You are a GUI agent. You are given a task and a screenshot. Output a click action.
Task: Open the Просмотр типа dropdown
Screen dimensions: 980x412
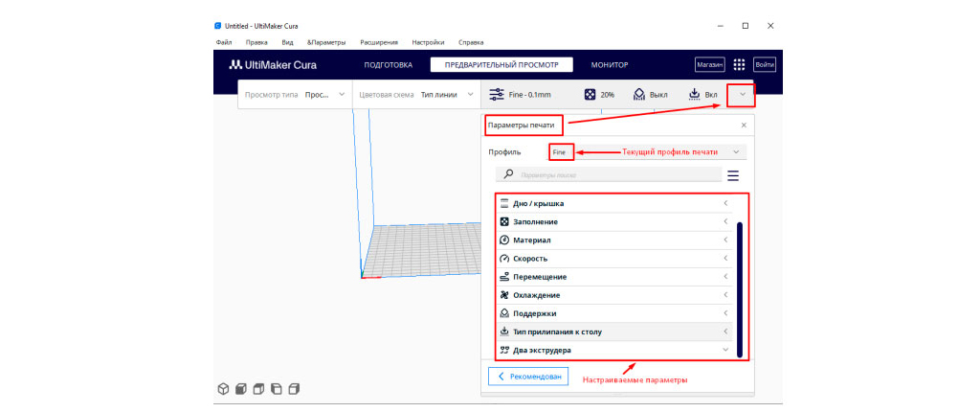click(x=295, y=95)
